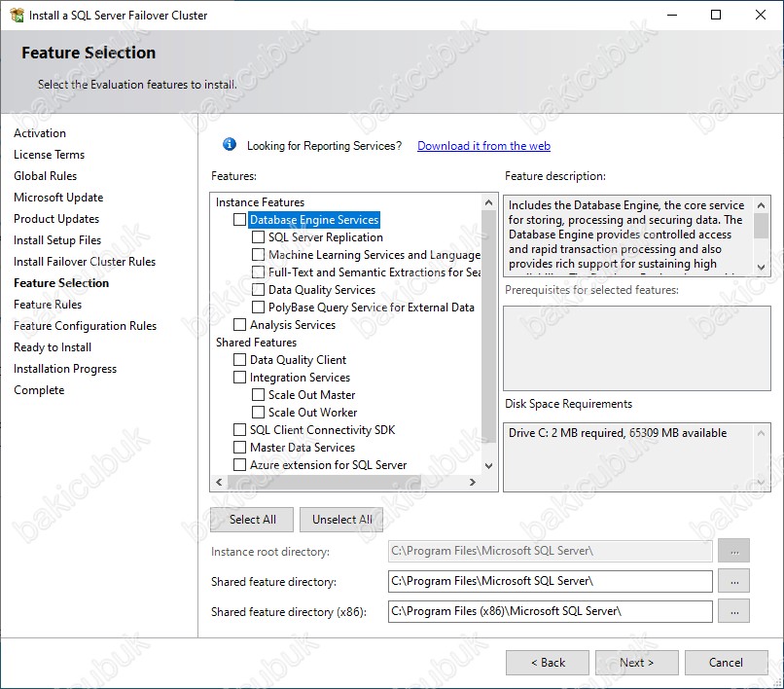The width and height of the screenshot is (784, 689).
Task: Select the Complete step in sidebar
Action: tap(39, 390)
